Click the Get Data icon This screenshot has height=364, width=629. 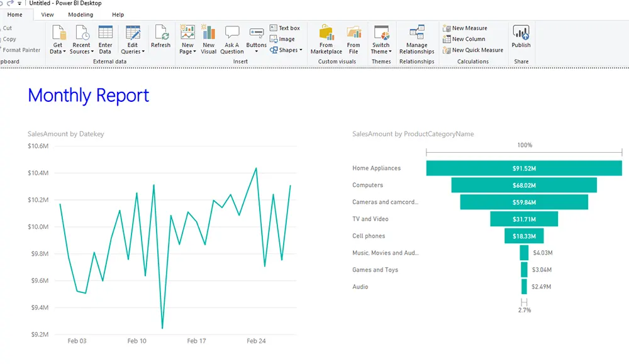[x=58, y=34]
